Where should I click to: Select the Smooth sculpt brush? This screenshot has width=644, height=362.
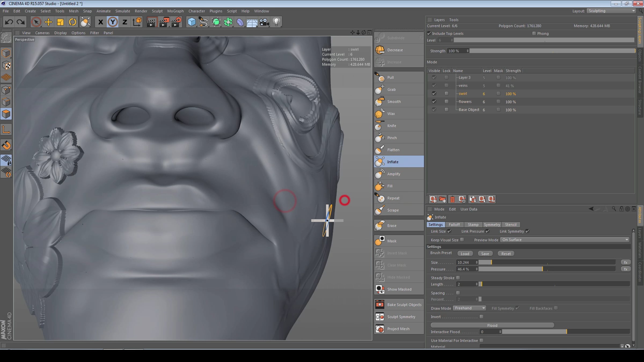[x=399, y=102]
